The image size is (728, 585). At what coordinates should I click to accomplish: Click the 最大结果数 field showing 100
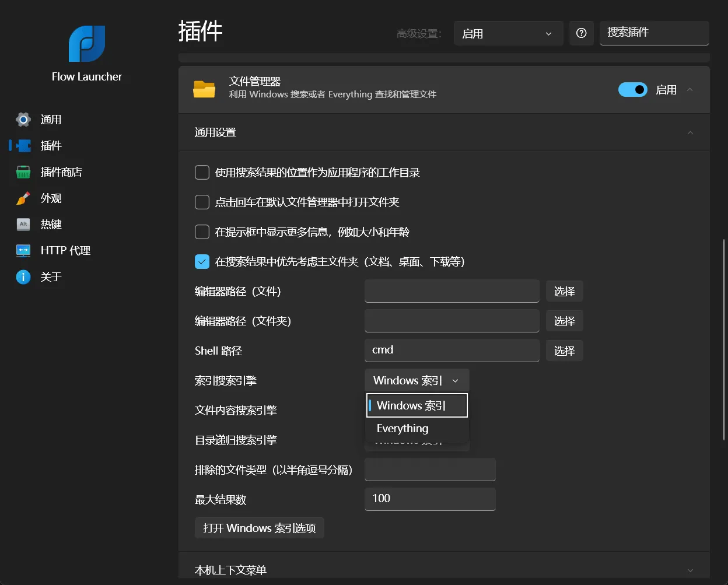coord(430,499)
